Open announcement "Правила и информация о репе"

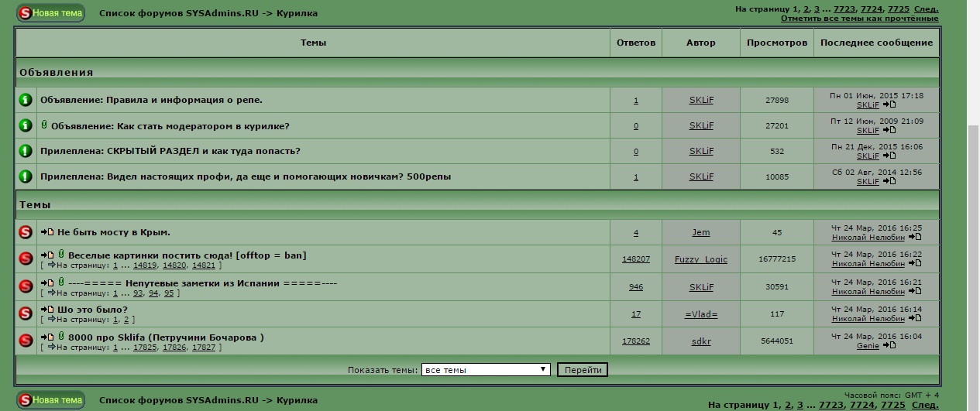tap(185, 100)
